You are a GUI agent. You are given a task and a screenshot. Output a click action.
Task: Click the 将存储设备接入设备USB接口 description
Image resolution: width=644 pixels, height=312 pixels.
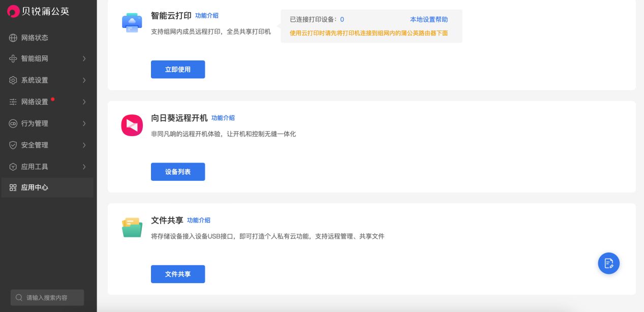coord(268,236)
